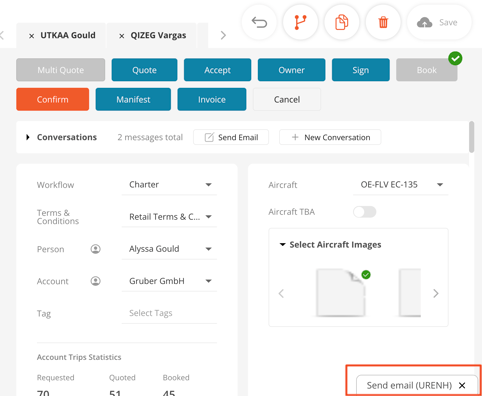
Task: Click the green checkmark on Book
Action: pos(455,59)
